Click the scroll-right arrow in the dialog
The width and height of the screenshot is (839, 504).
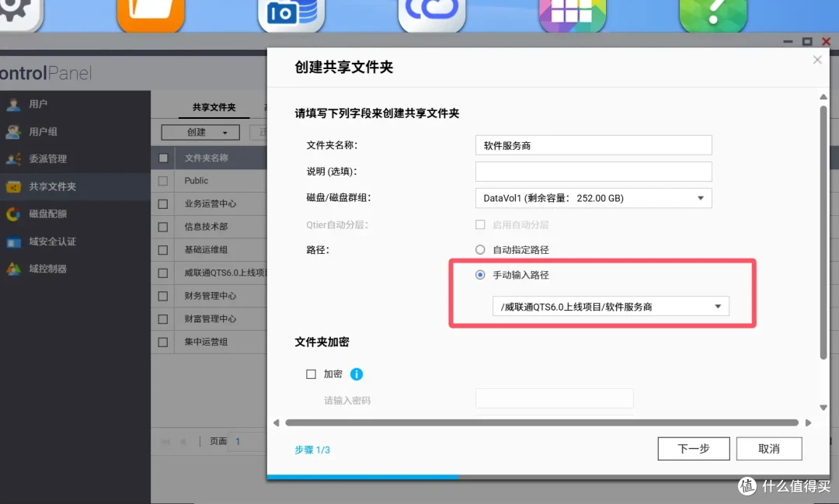point(808,422)
